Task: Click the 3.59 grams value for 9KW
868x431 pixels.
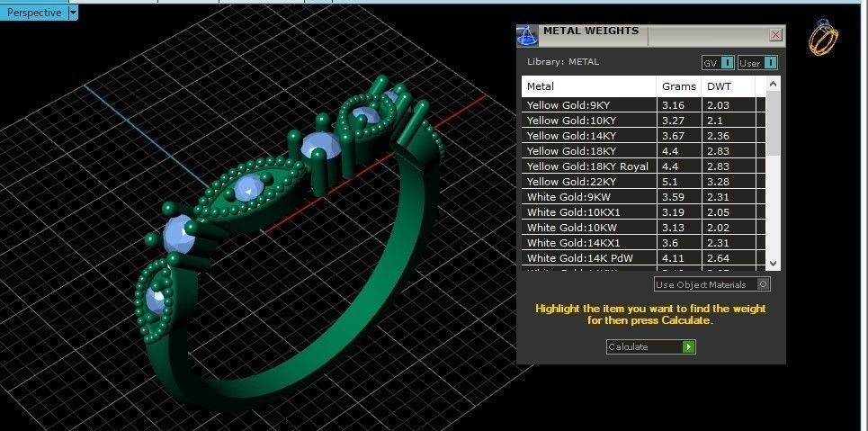Action: click(x=673, y=197)
